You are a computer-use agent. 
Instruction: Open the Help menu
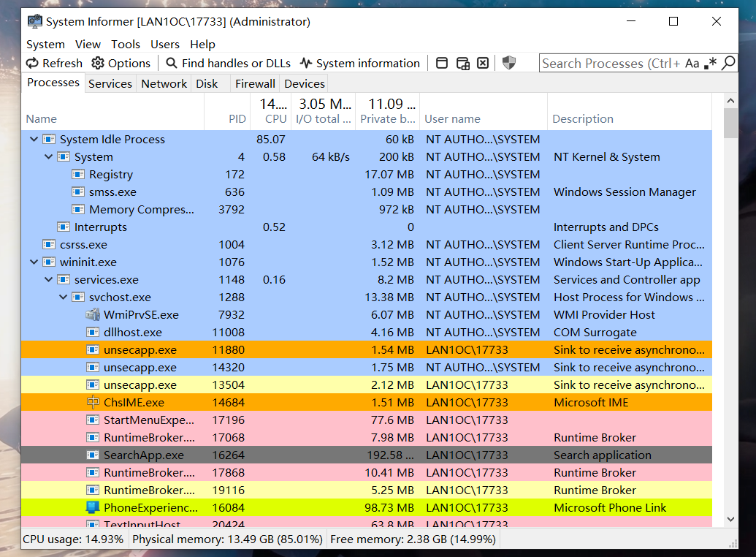202,45
